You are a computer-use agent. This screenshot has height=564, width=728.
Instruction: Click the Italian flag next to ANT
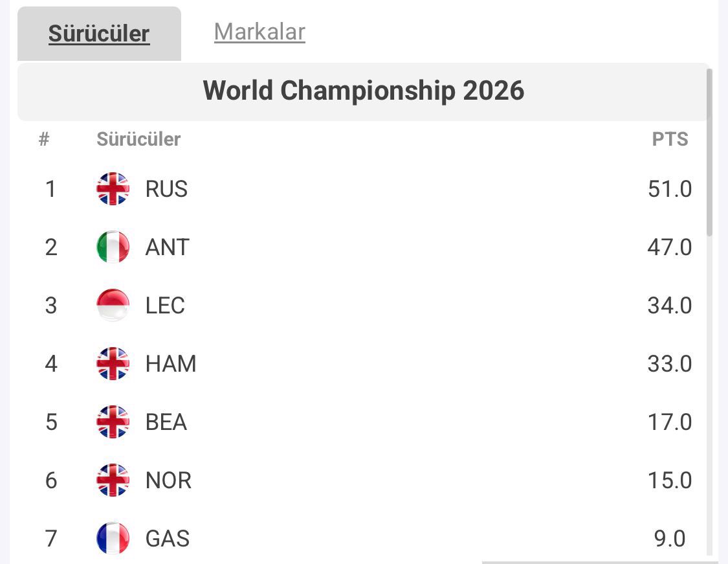tap(113, 247)
